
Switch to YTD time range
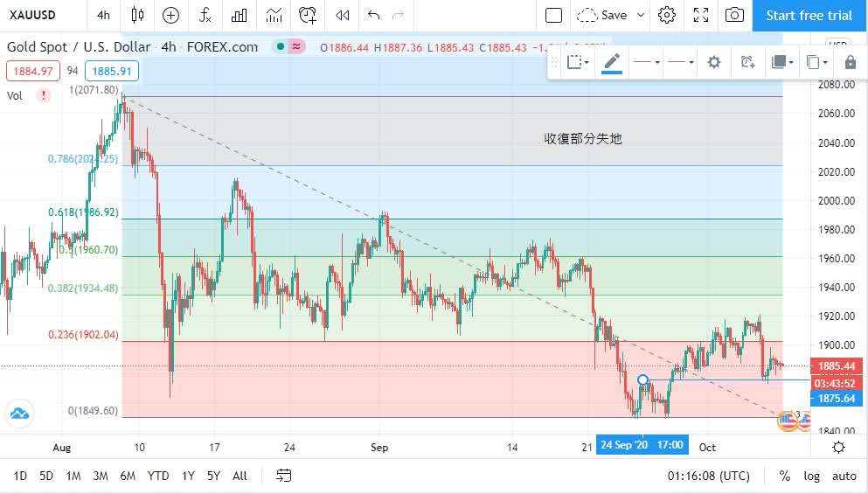point(158,476)
